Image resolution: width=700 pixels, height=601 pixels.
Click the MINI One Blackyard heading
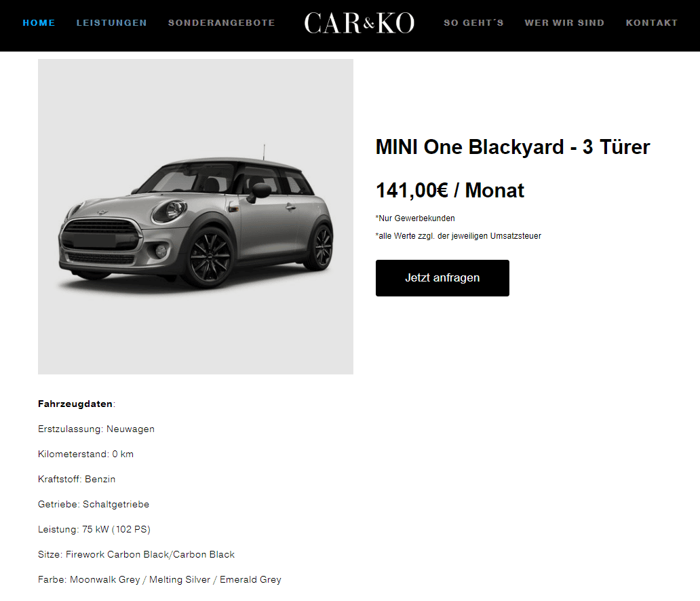click(513, 147)
